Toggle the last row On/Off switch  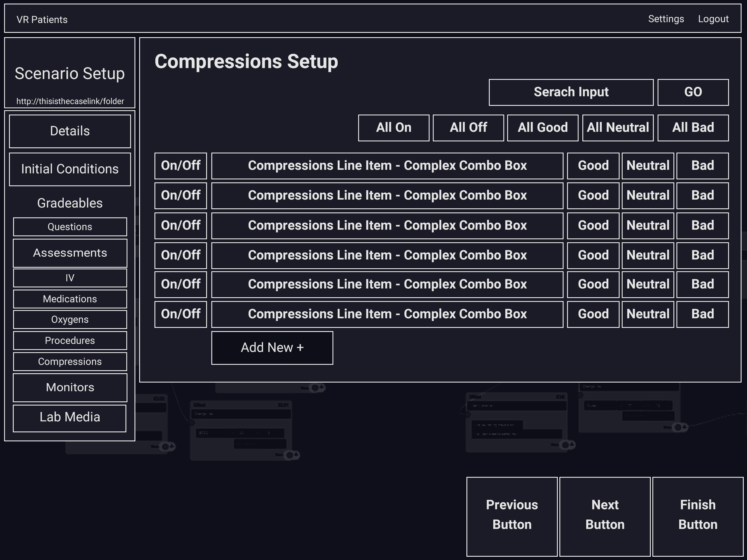pyautogui.click(x=180, y=314)
